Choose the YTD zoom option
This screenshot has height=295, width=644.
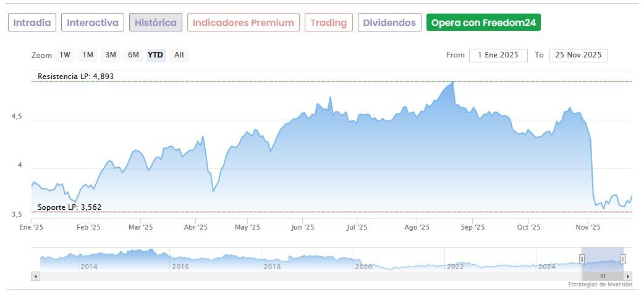(156, 55)
